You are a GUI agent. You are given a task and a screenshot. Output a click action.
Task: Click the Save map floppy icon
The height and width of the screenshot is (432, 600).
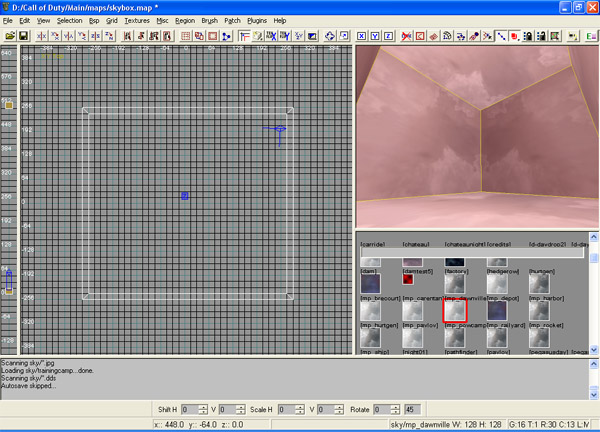pyautogui.click(x=23, y=36)
